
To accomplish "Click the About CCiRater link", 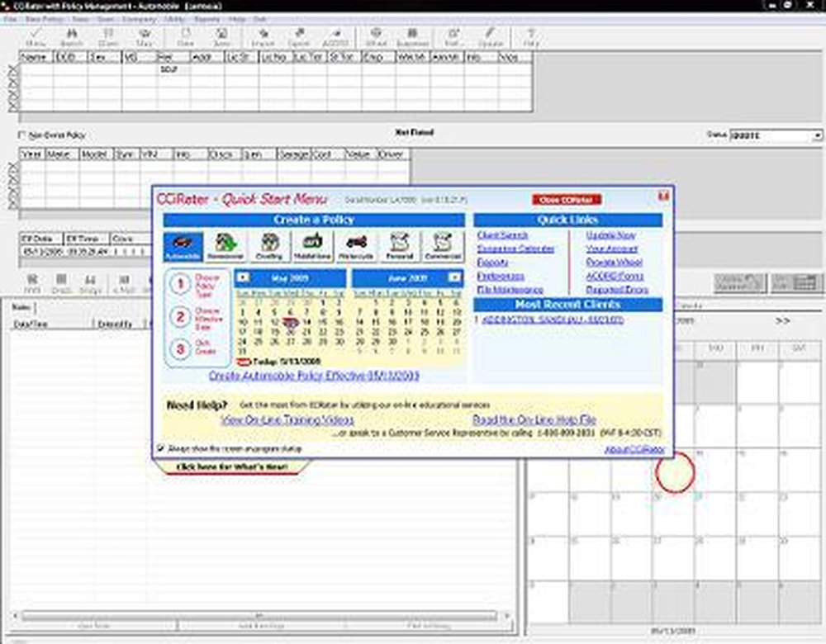I will [x=634, y=449].
